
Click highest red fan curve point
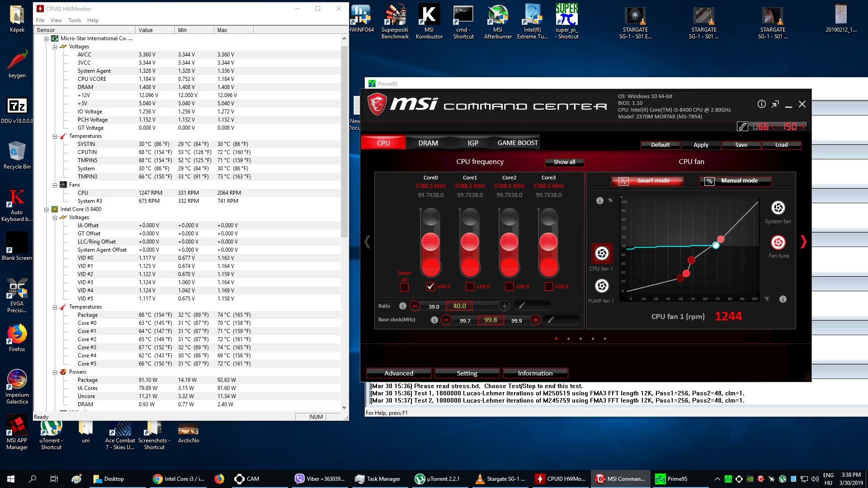(x=721, y=239)
